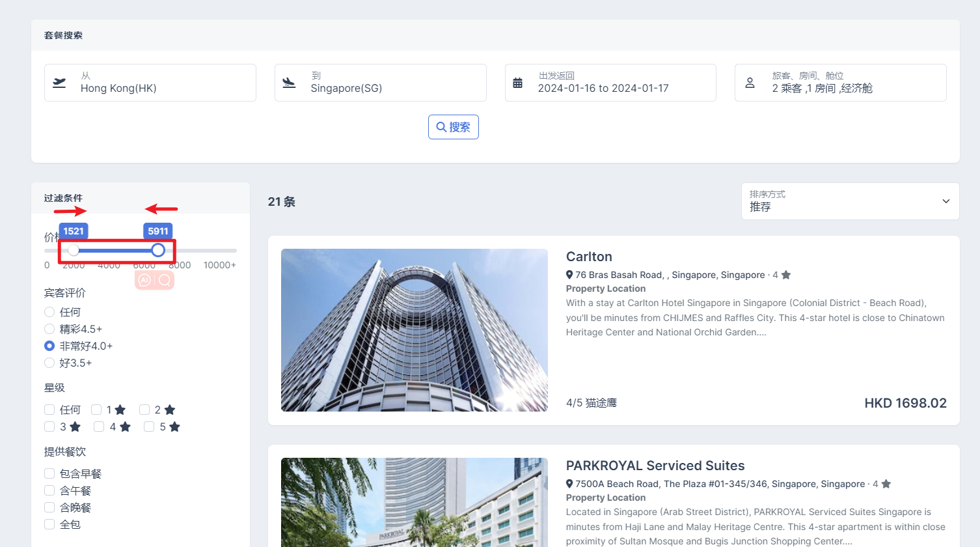
Task: Enable the 包含早餐 breakfast checkbox
Action: 49,473
